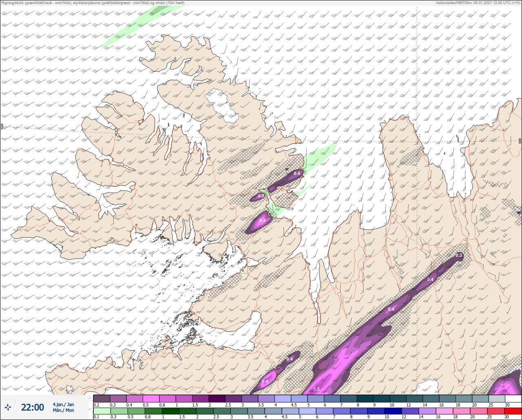
Task: Click the 0.2 label of the upper legend row
Action: pyautogui.click(x=96, y=405)
